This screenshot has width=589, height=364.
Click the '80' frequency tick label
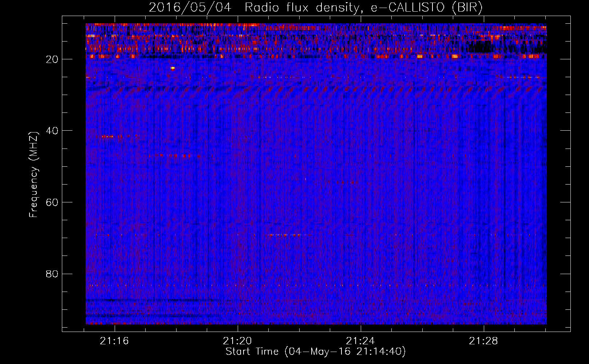pyautogui.click(x=52, y=274)
